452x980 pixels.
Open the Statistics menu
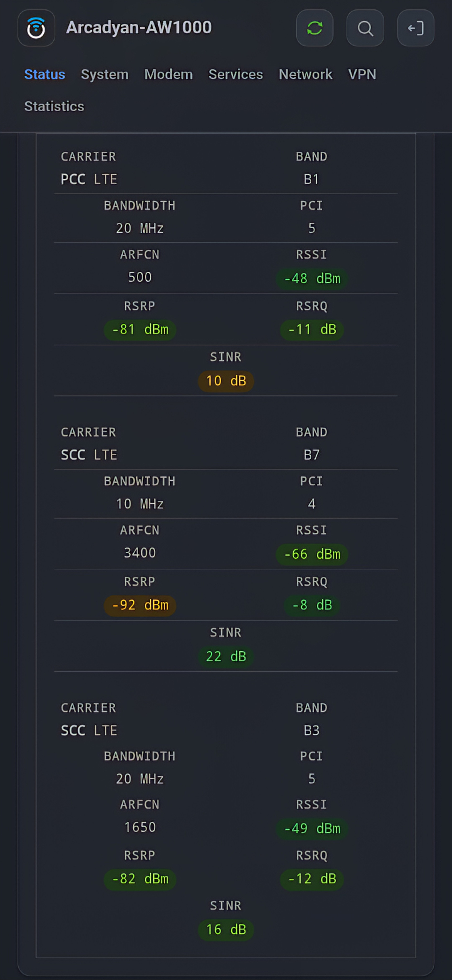[54, 106]
